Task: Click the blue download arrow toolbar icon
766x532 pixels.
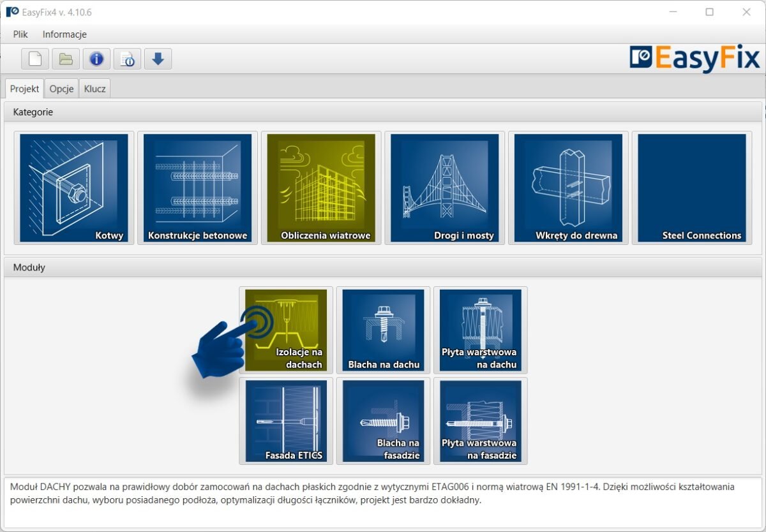Action: (158, 59)
